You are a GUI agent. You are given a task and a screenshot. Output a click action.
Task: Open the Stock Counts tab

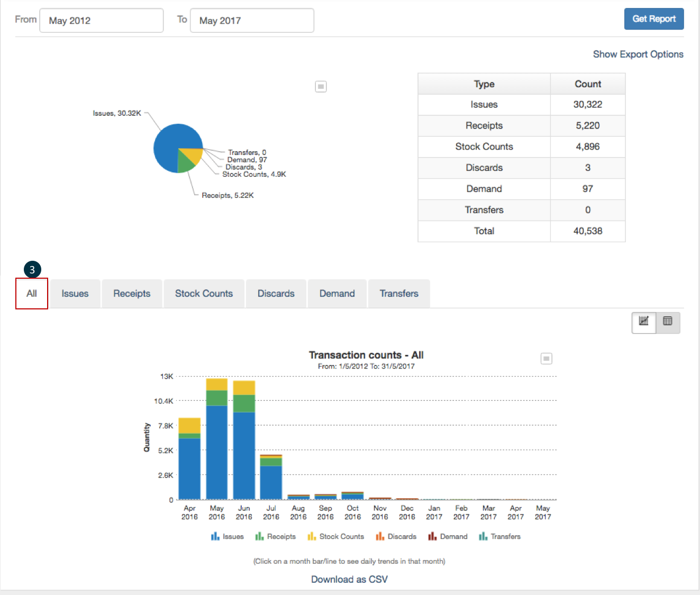pyautogui.click(x=204, y=294)
